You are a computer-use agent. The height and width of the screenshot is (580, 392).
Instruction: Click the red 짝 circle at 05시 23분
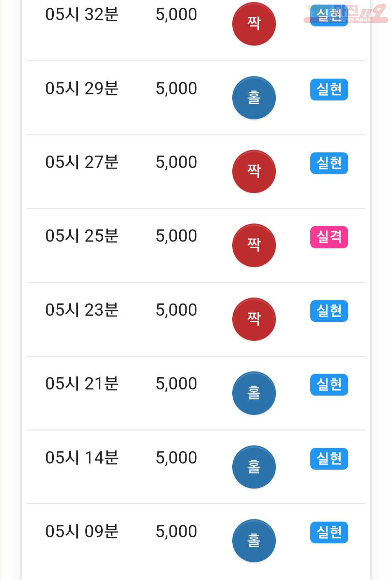pos(254,319)
